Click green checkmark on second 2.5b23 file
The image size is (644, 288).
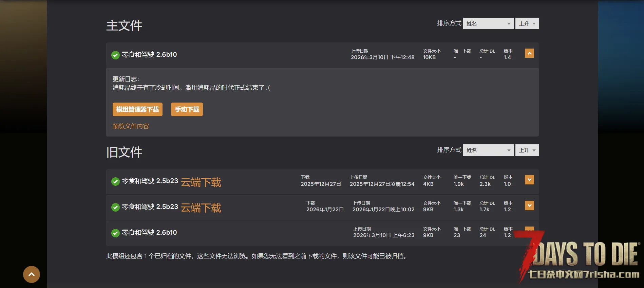(x=115, y=207)
